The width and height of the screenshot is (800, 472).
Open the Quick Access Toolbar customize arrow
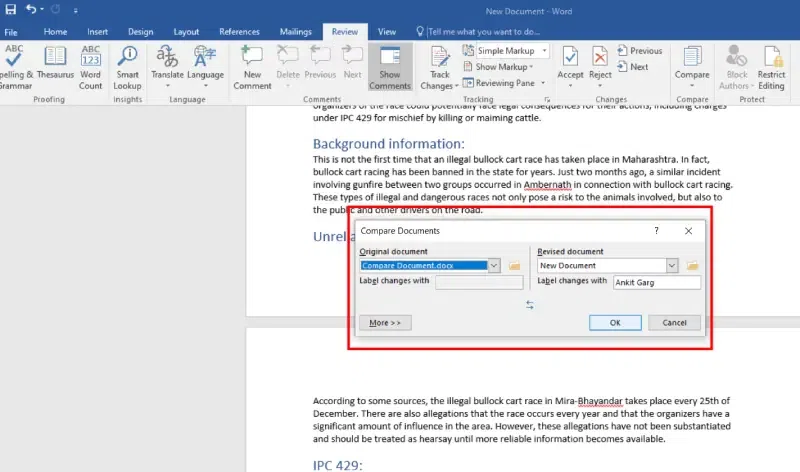coord(76,10)
